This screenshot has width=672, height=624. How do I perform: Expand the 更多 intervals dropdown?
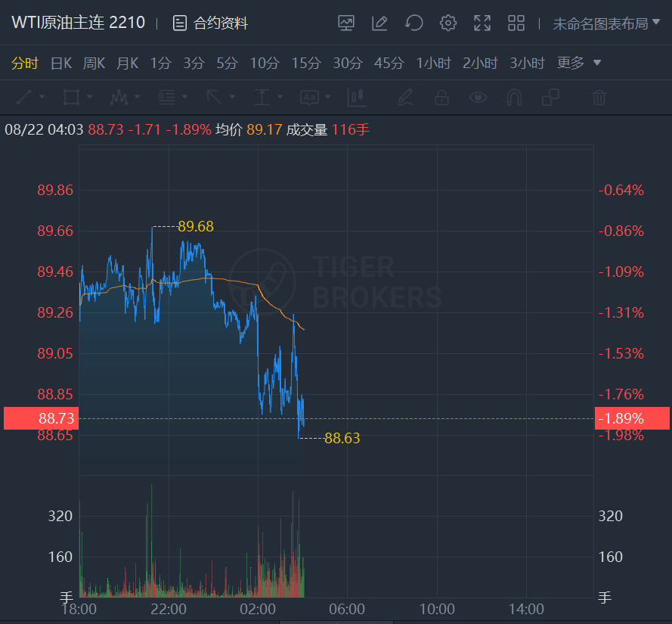tap(579, 63)
